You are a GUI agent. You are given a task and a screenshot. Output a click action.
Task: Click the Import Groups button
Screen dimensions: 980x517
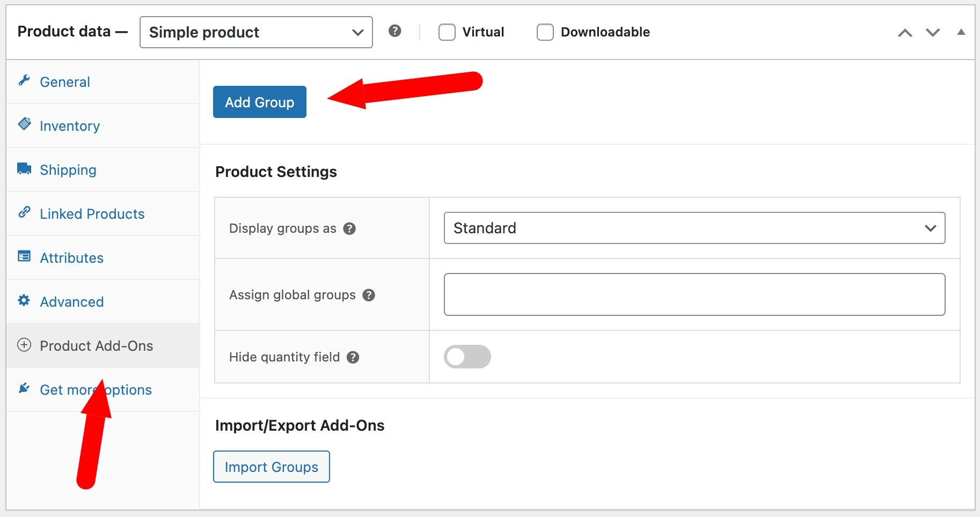pos(271,467)
